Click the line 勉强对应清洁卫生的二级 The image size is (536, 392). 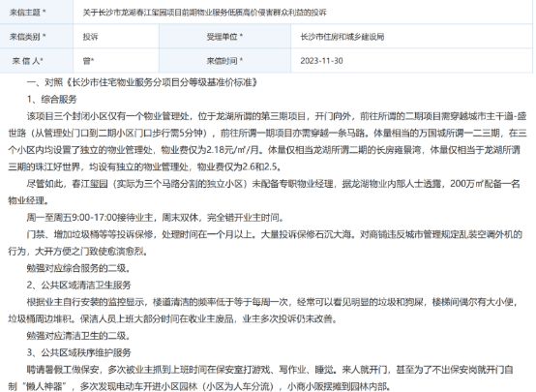tap(79, 336)
